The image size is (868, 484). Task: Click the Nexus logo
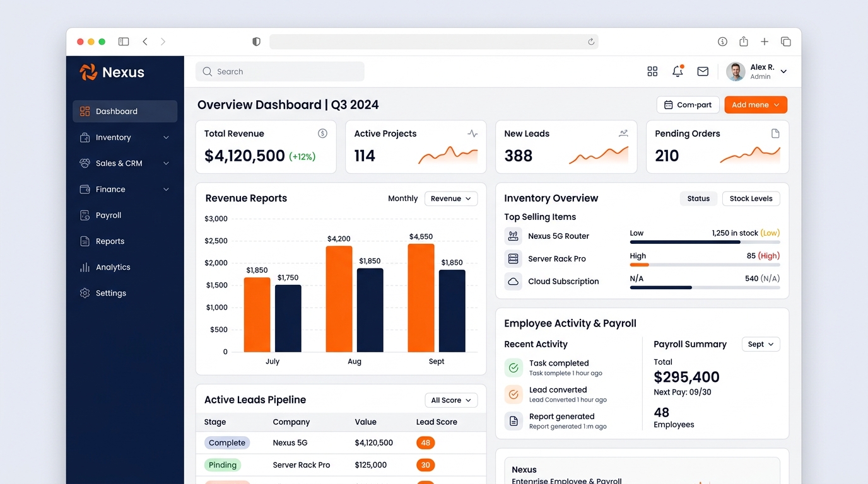click(x=112, y=72)
